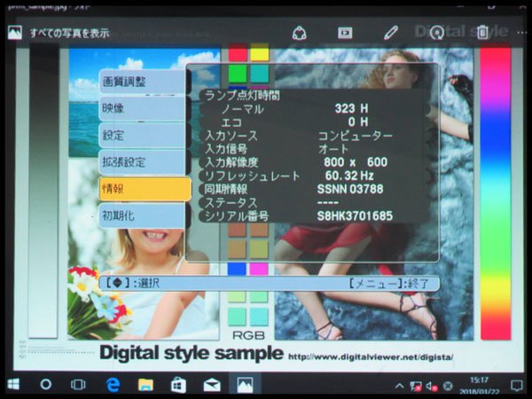The width and height of the screenshot is (532, 399).
Task: Click the 0 H value
Action: pos(358,121)
